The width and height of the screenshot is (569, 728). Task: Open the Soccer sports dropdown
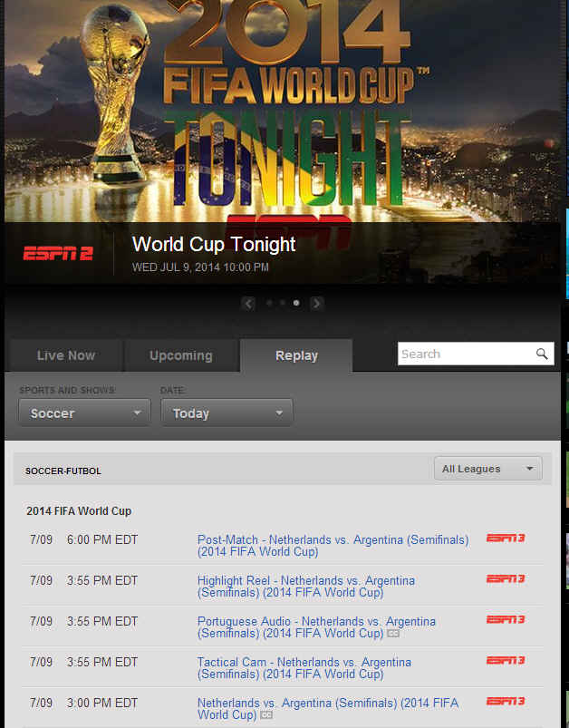tap(85, 413)
